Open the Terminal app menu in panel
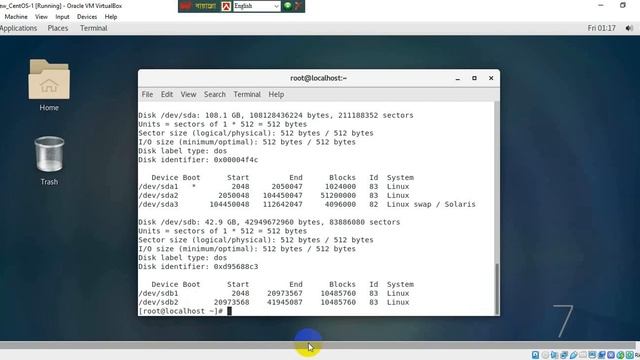The image size is (640, 360). (x=93, y=28)
